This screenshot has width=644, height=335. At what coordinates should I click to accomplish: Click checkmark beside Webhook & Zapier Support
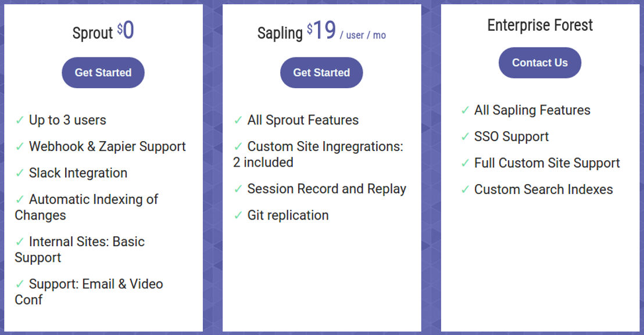(20, 147)
